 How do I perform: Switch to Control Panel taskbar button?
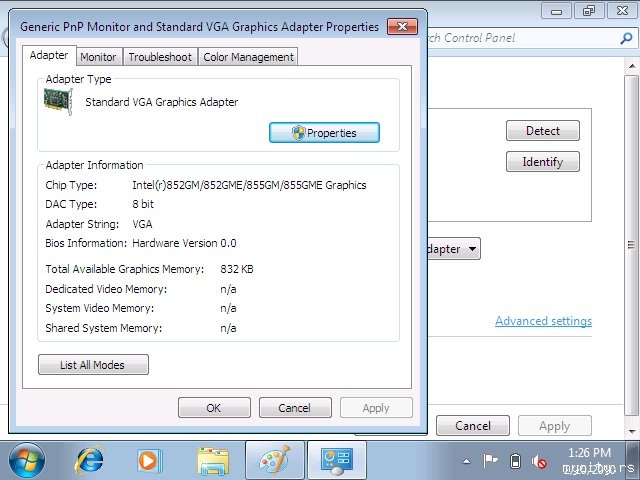(337, 461)
